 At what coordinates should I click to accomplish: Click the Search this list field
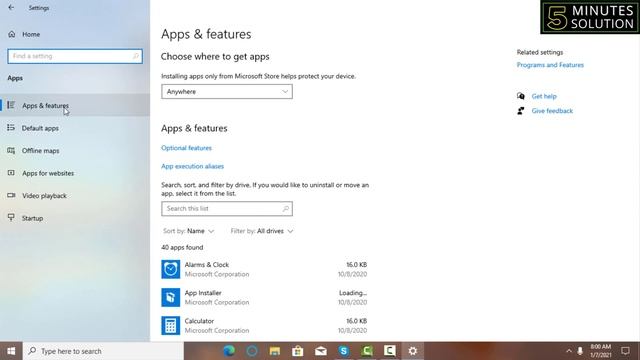point(227,209)
